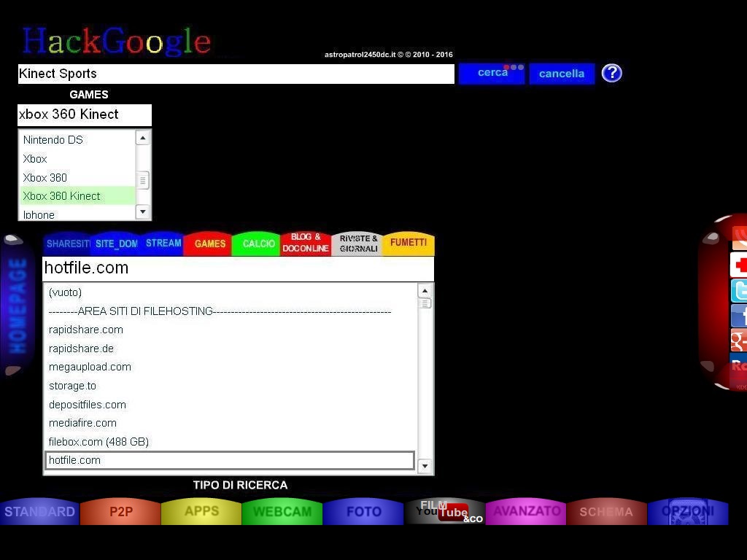Viewport: 747px width, 560px height.
Task: Switch to the SHARESITI tab
Action: tap(67, 244)
